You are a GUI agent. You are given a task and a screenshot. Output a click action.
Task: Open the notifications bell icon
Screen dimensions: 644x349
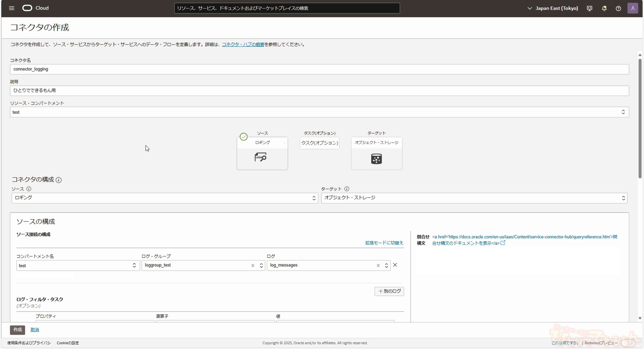pyautogui.click(x=604, y=8)
